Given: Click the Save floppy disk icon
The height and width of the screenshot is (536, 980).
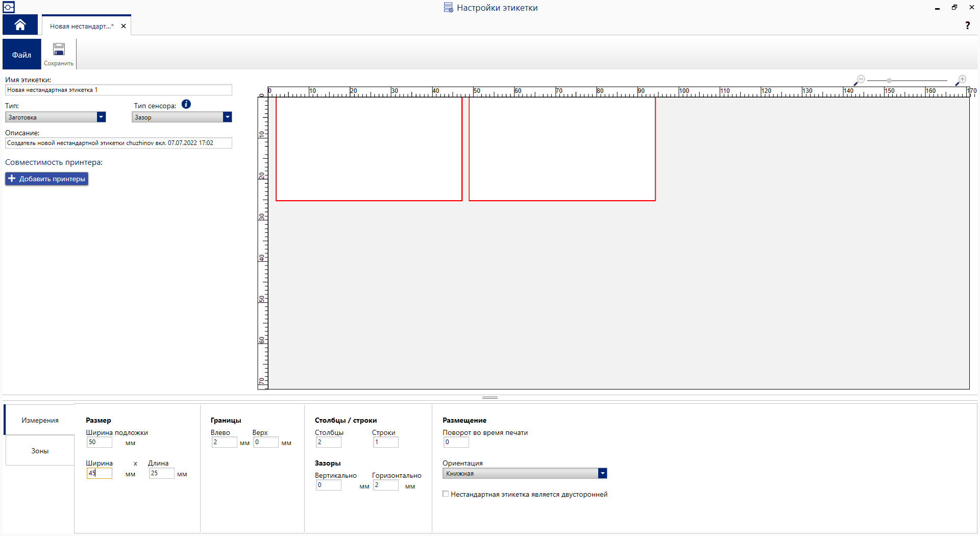Looking at the screenshot, I should [x=59, y=50].
